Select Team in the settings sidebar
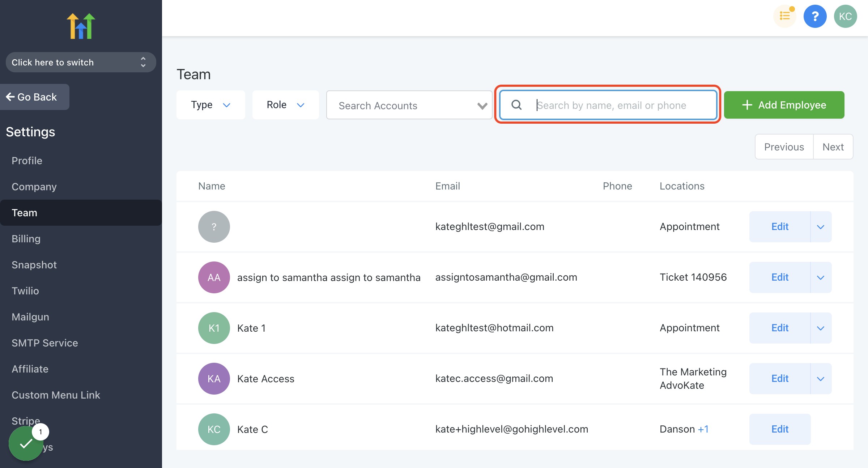The width and height of the screenshot is (868, 468). point(81,213)
